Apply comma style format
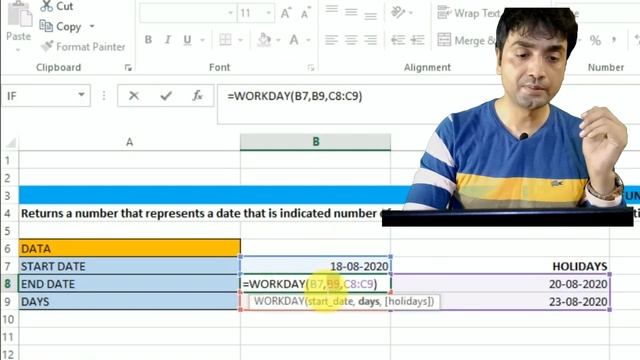The width and height of the screenshot is (640, 360). click(x=614, y=40)
